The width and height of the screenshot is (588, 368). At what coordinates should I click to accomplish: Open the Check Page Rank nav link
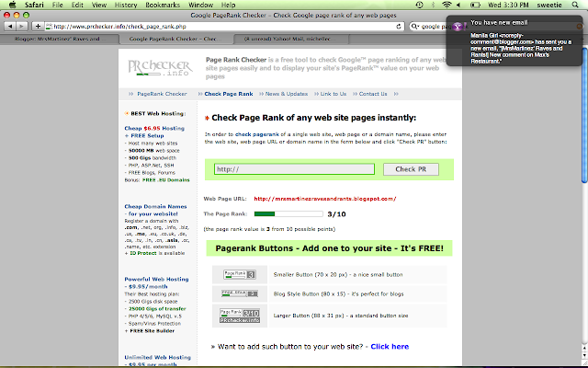229,94
